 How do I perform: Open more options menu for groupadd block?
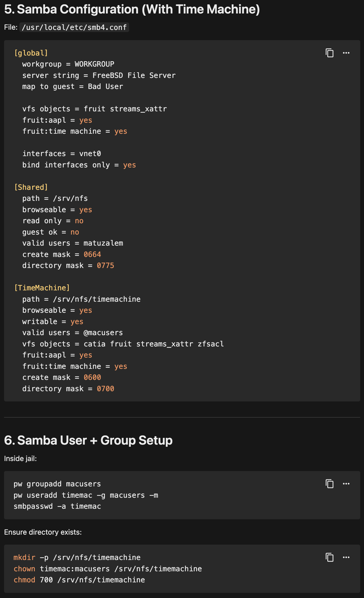[x=346, y=484]
